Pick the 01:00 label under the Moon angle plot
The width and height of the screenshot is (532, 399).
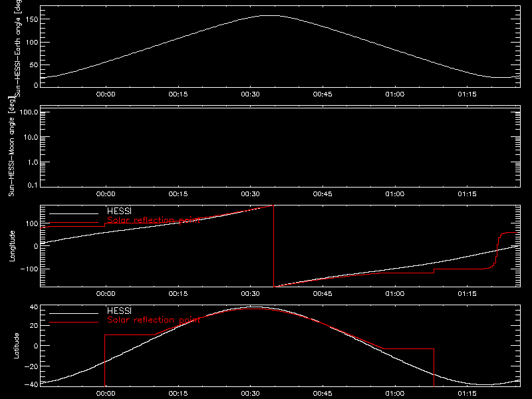(395, 194)
